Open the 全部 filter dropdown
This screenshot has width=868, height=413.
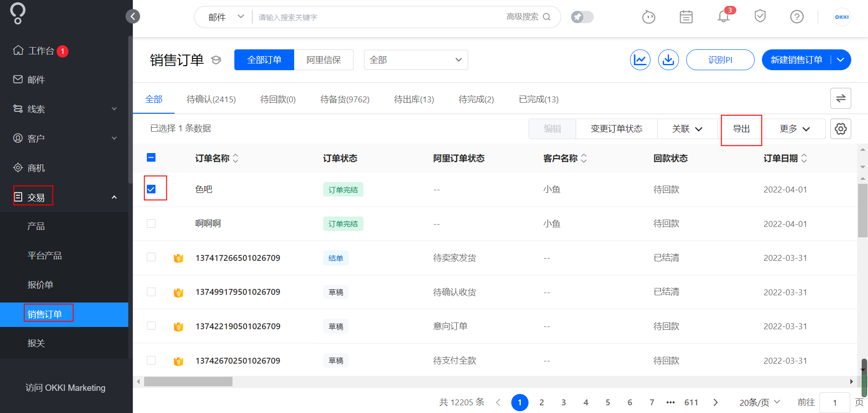tap(416, 60)
